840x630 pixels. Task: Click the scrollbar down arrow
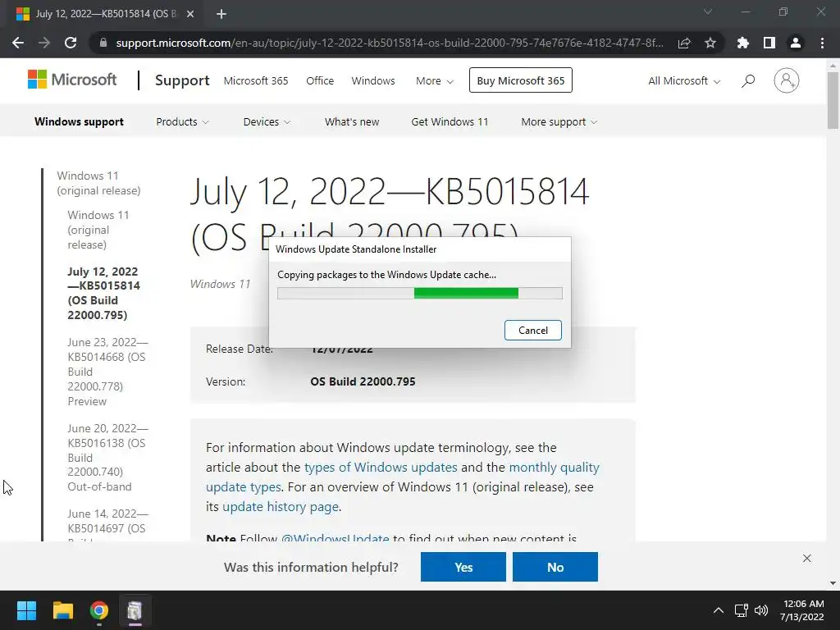tap(833, 583)
